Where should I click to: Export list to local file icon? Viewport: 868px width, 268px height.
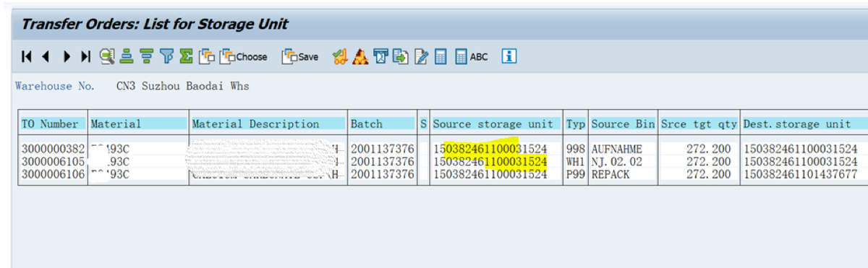click(x=401, y=56)
